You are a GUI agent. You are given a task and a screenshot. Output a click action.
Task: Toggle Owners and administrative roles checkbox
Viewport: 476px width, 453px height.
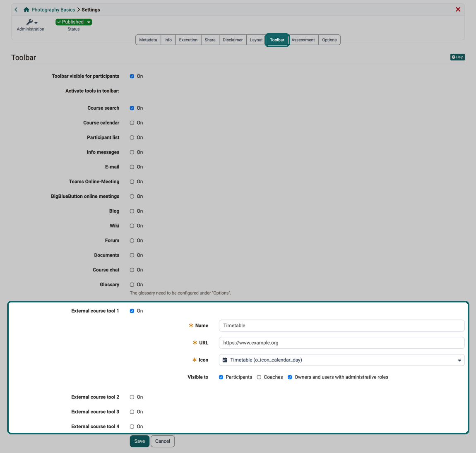[290, 377]
